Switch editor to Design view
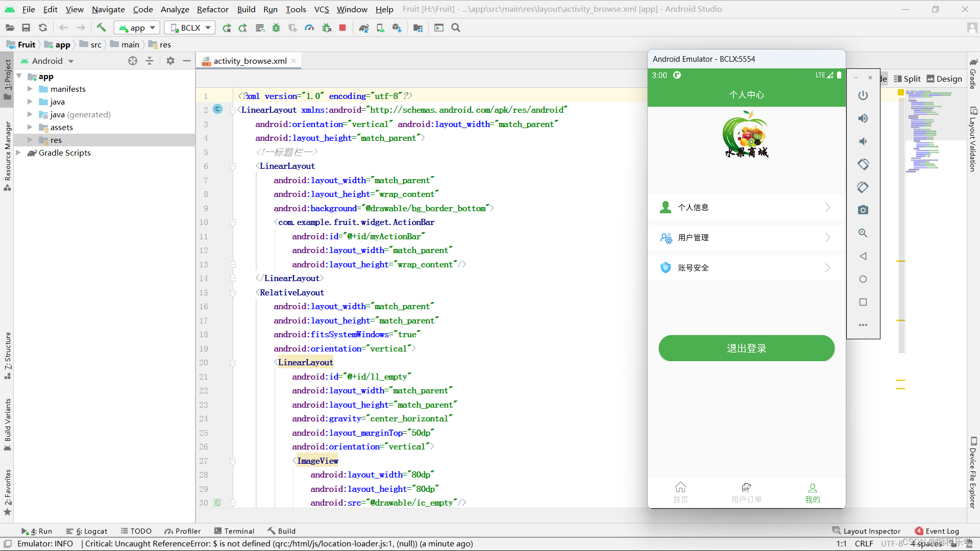Screen dimensions: 980x551 (944, 79)
